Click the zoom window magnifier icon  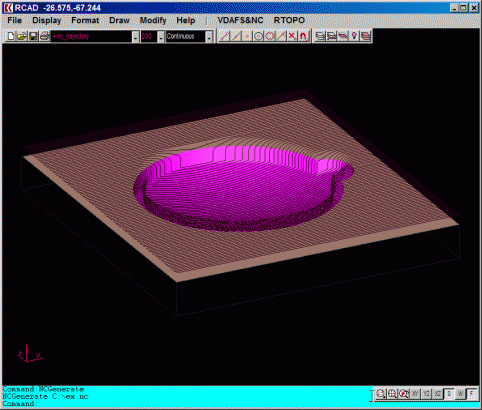[x=404, y=394]
